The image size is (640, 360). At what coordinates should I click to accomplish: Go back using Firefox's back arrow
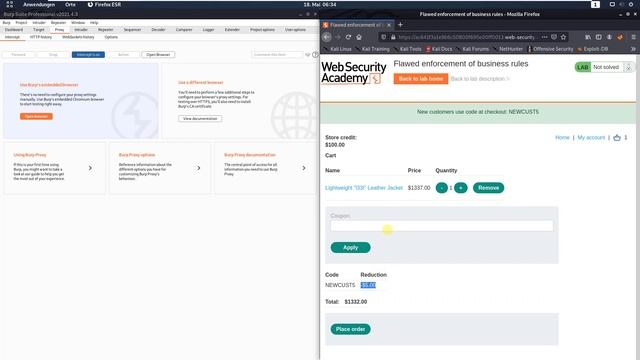point(327,37)
